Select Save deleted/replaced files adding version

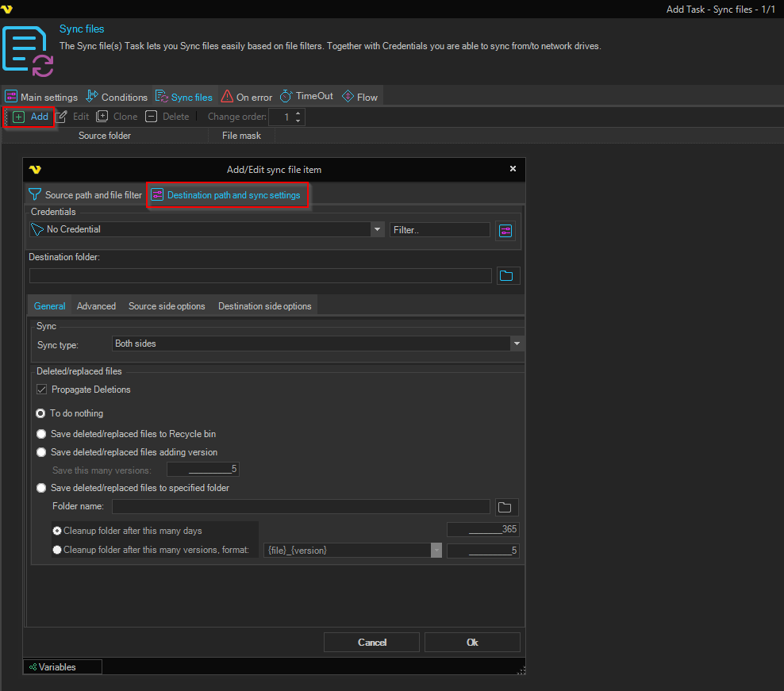click(x=41, y=452)
